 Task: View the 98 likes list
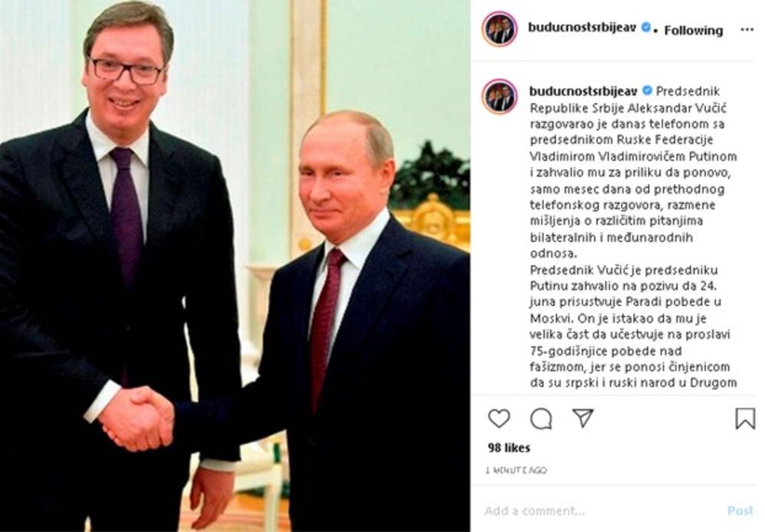point(509,448)
